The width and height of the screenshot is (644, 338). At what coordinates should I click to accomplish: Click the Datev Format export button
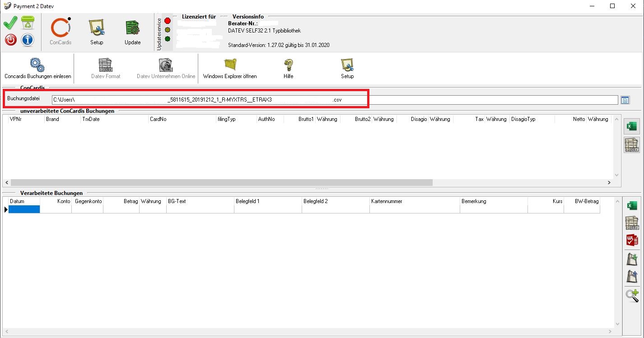pos(106,69)
